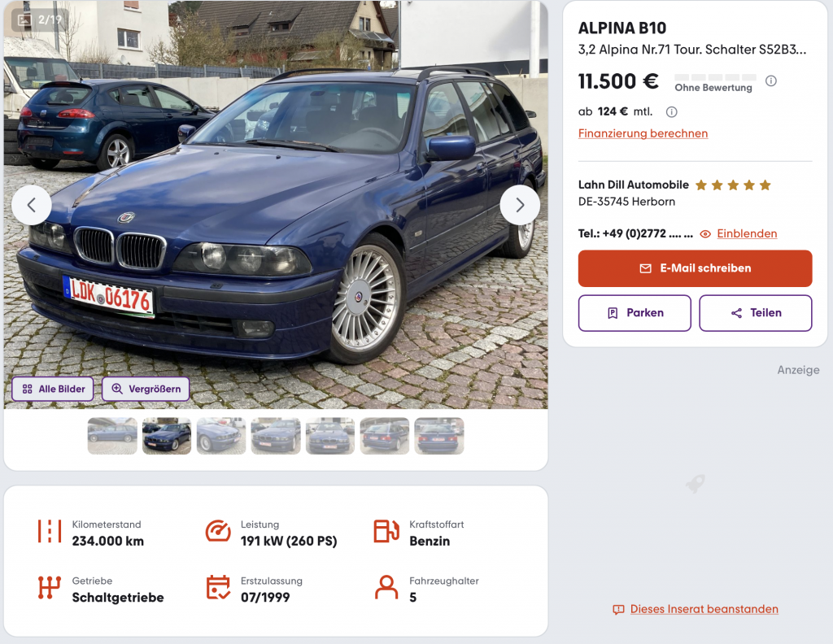The image size is (833, 644).
Task: Reveal phone number via Einblenden
Action: [x=747, y=233]
